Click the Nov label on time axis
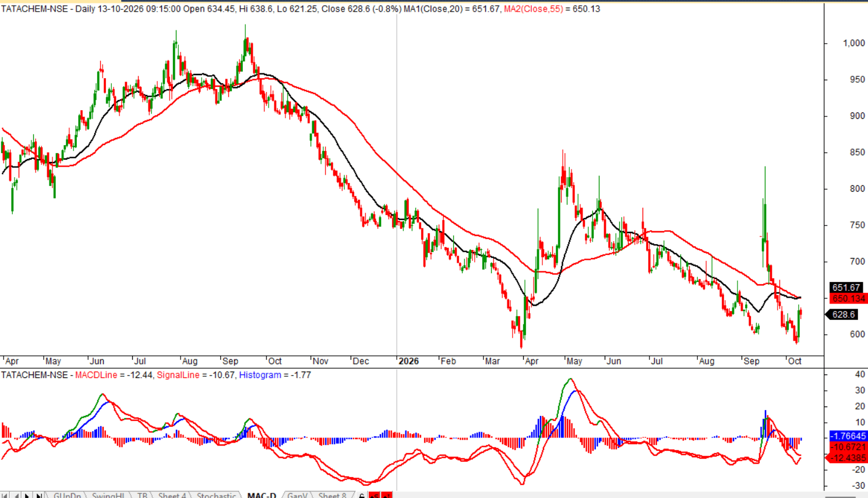The width and height of the screenshot is (868, 498). (x=320, y=361)
